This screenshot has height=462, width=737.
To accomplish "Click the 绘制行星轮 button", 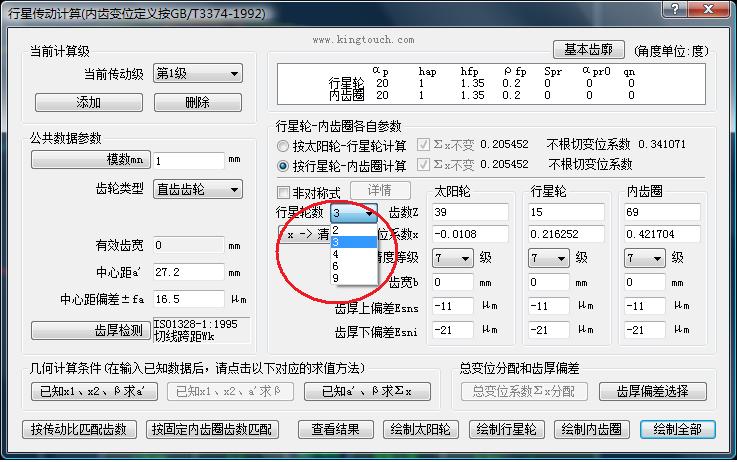I will pos(506,430).
